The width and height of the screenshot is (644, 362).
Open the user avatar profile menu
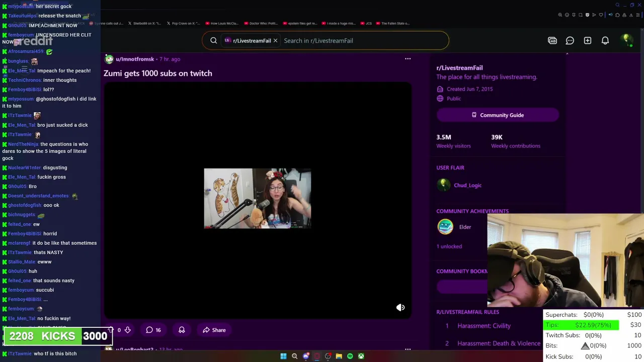tap(626, 40)
